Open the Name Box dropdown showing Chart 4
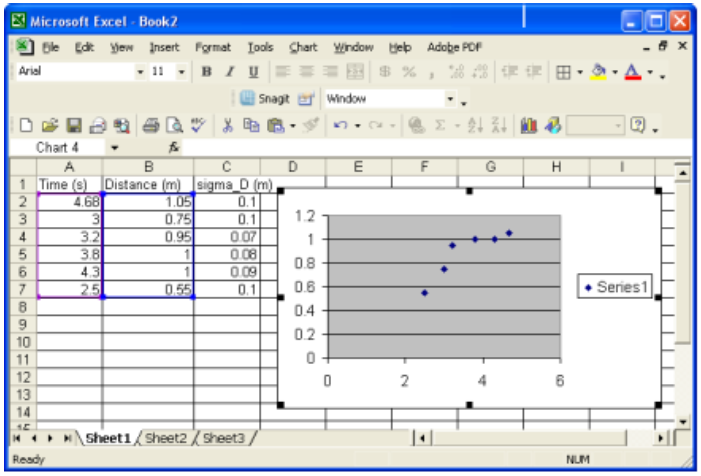This screenshot has height=476, width=701. (x=115, y=147)
